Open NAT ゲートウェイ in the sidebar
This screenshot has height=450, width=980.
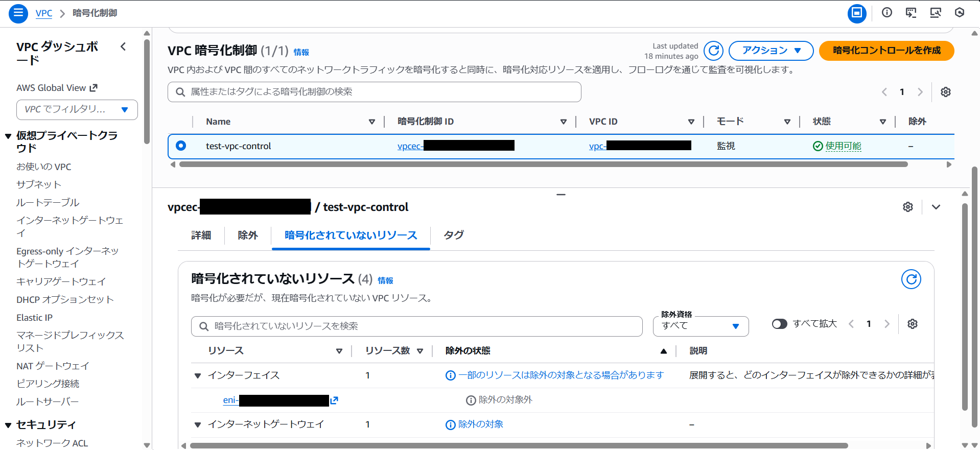53,366
